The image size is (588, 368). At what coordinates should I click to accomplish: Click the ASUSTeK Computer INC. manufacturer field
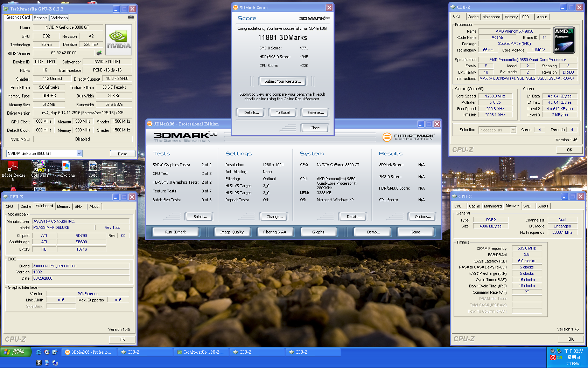(x=81, y=221)
